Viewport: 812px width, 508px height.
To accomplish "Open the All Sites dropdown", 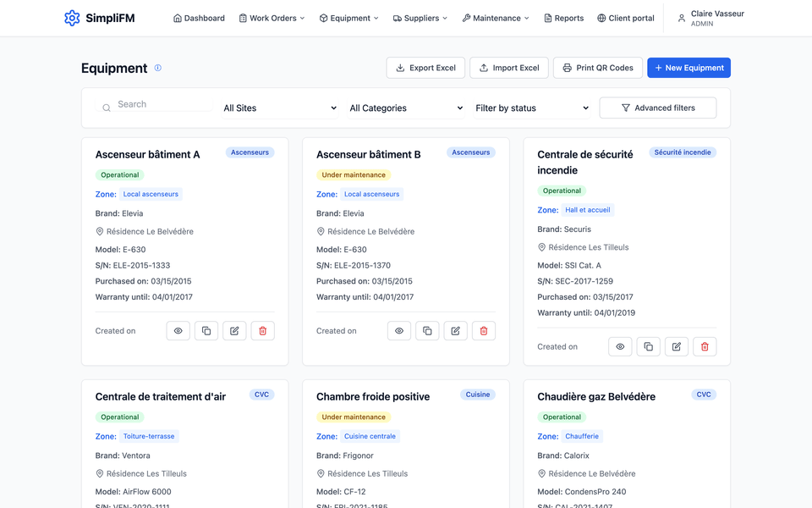I will click(x=280, y=108).
